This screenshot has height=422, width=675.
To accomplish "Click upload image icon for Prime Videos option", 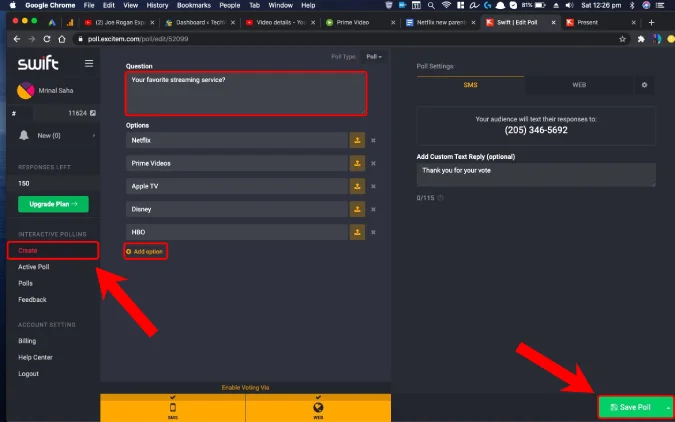I will tap(357, 163).
